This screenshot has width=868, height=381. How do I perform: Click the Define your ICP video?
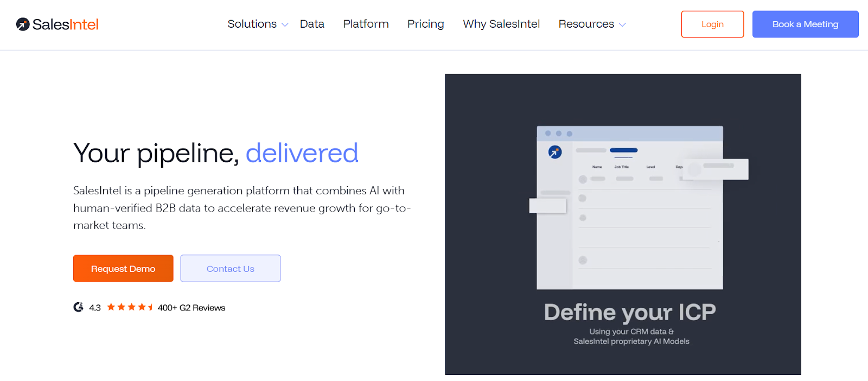(623, 224)
